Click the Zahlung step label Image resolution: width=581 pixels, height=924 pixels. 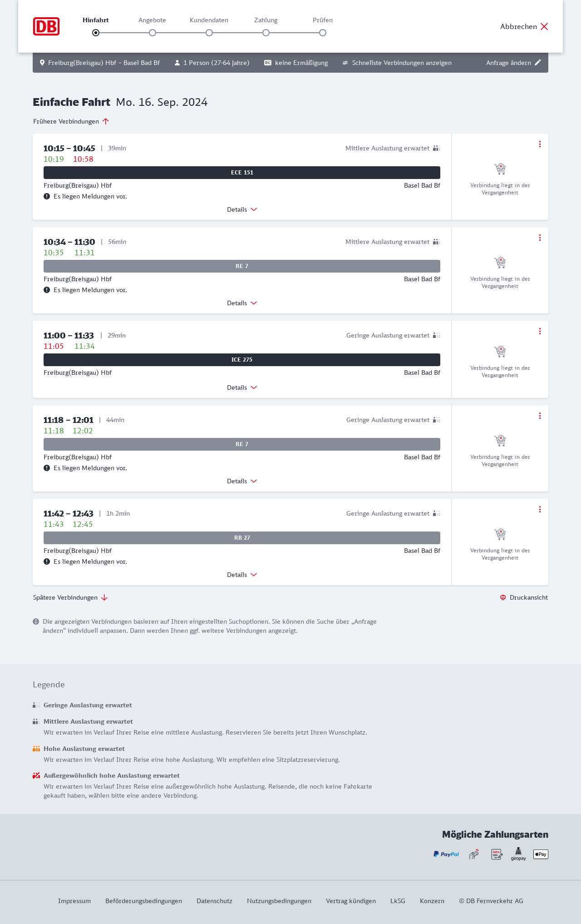tap(266, 20)
